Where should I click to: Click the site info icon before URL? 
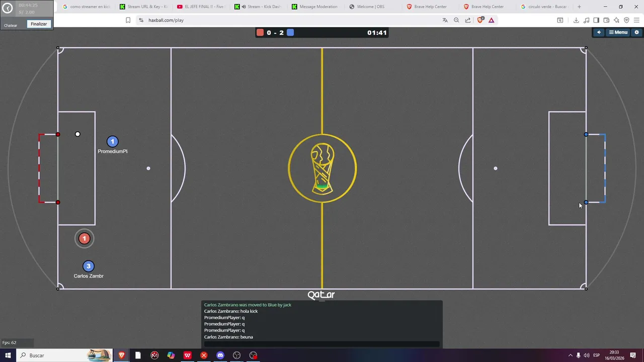pos(141,20)
